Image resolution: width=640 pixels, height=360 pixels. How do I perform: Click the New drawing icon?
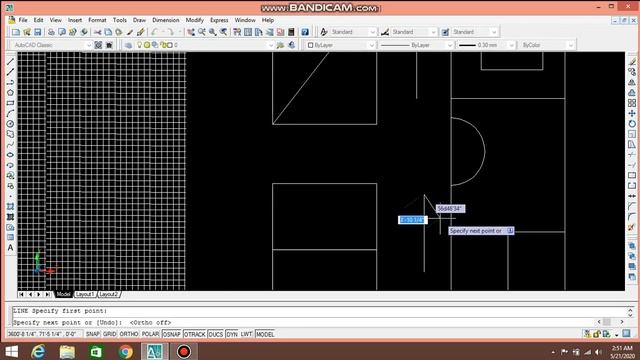coord(16,32)
